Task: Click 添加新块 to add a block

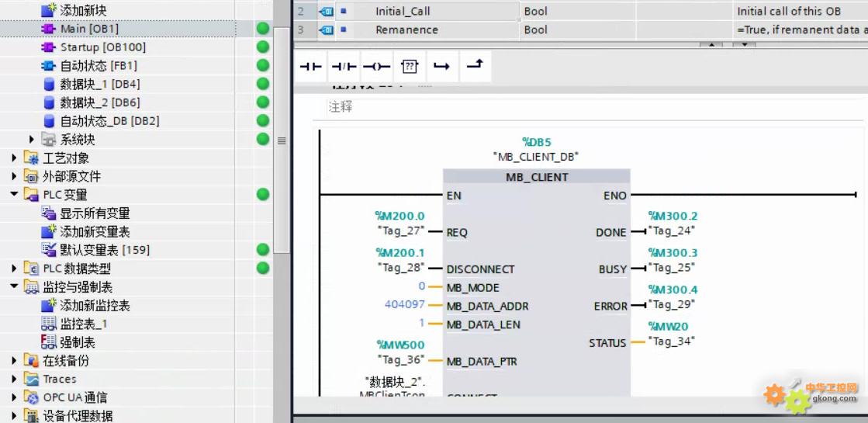Action: click(83, 10)
